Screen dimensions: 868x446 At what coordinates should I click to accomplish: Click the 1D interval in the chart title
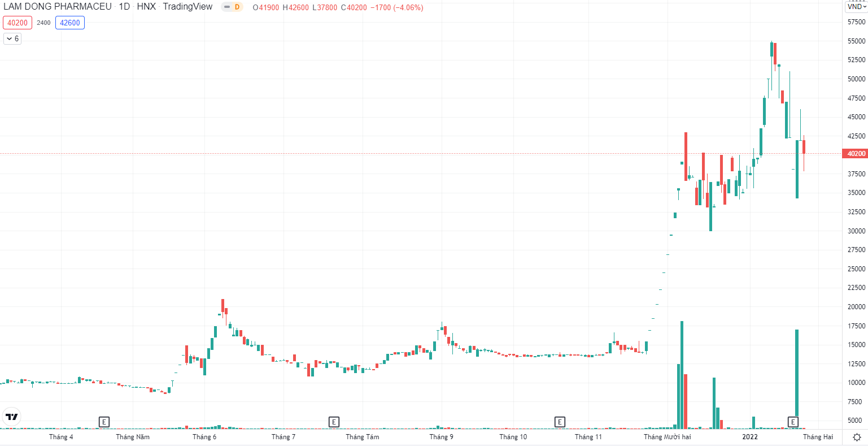(x=124, y=7)
